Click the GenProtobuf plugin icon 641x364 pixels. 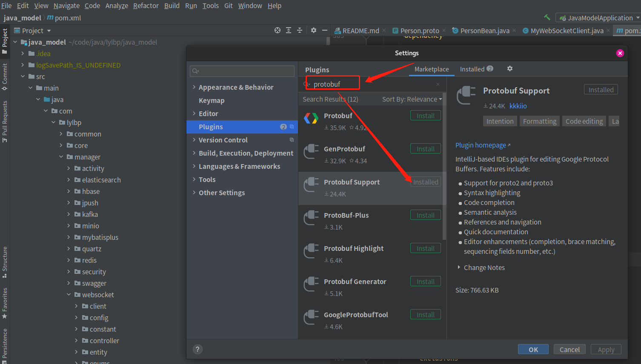click(311, 151)
